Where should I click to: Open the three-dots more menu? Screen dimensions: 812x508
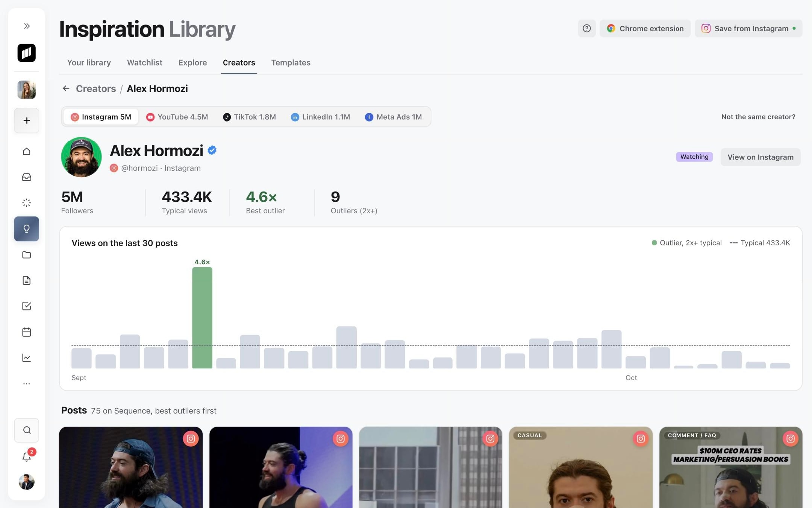[x=27, y=384]
